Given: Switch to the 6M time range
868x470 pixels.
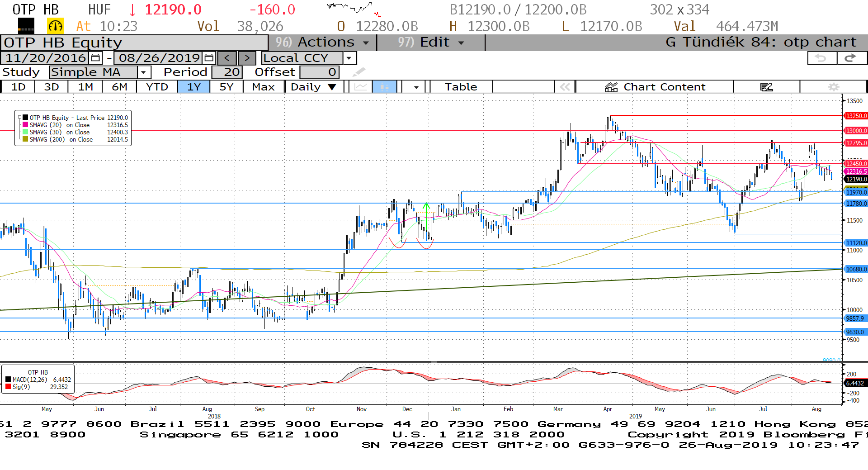Looking at the screenshot, I should tap(119, 87).
